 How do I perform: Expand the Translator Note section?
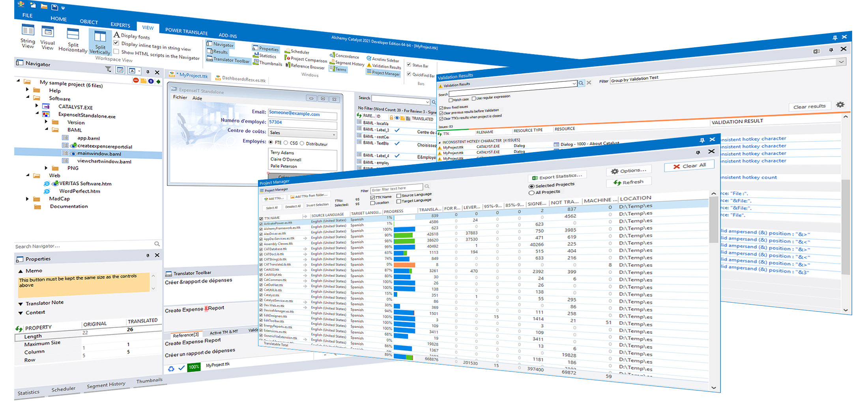21,304
